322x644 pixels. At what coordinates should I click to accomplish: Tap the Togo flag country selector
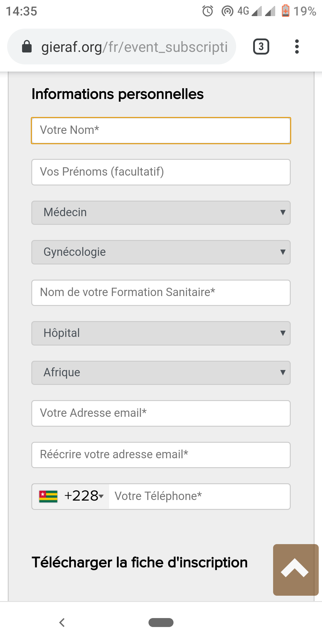coord(48,496)
